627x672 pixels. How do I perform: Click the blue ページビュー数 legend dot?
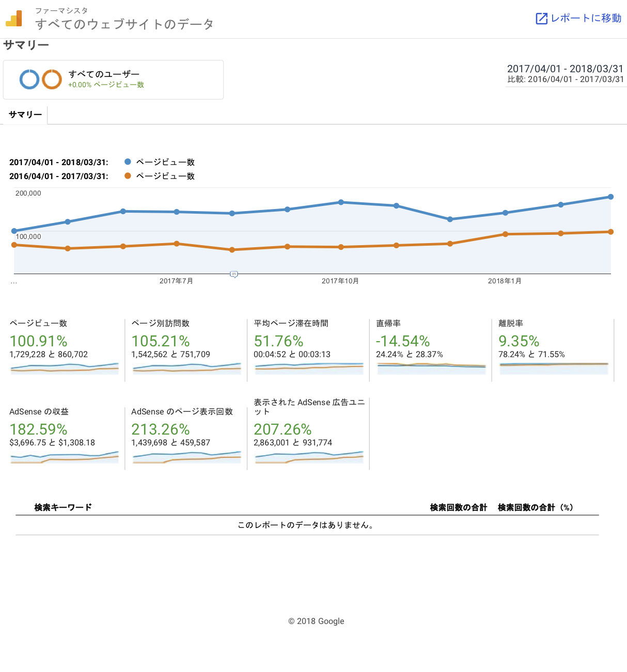pos(128,162)
